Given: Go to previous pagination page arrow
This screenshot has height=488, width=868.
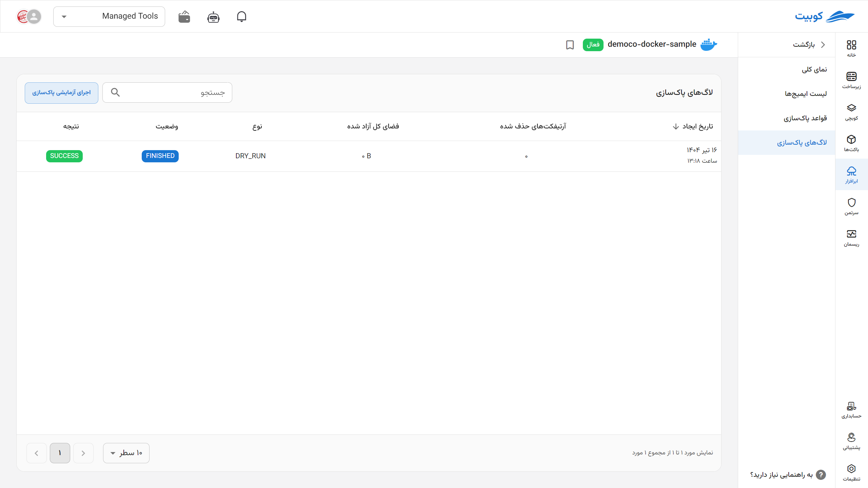Looking at the screenshot, I should tap(83, 453).
